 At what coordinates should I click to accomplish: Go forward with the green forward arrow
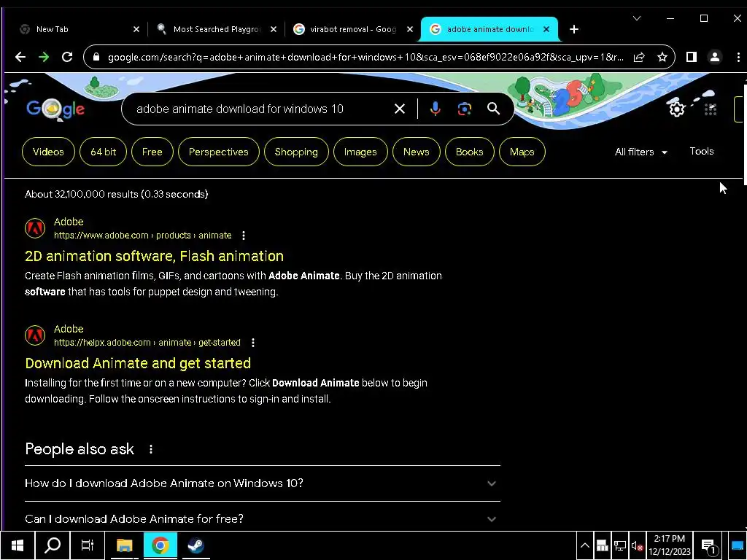pos(44,57)
